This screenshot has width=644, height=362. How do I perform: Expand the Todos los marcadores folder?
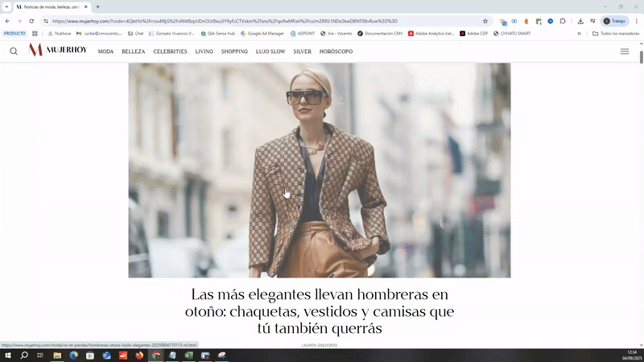(613, 34)
